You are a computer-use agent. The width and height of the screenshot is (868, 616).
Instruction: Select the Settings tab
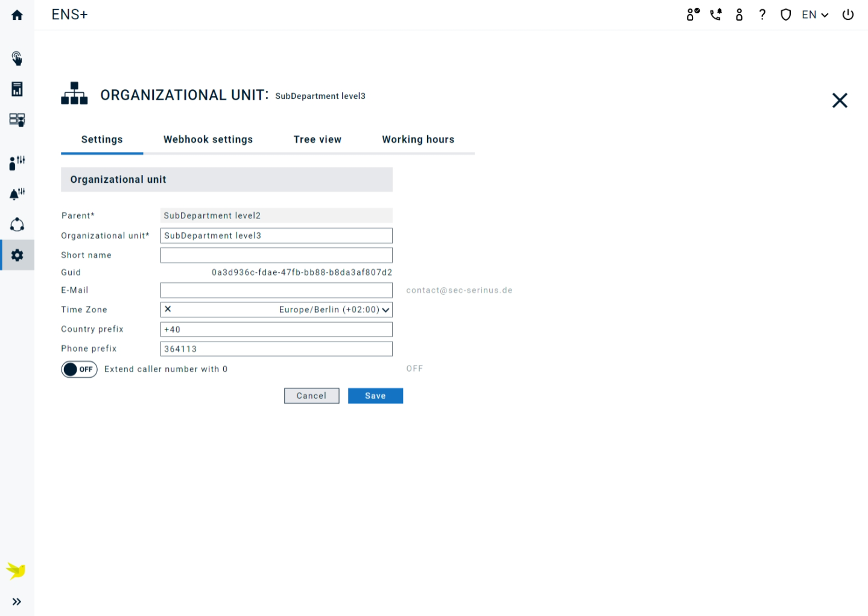[102, 139]
